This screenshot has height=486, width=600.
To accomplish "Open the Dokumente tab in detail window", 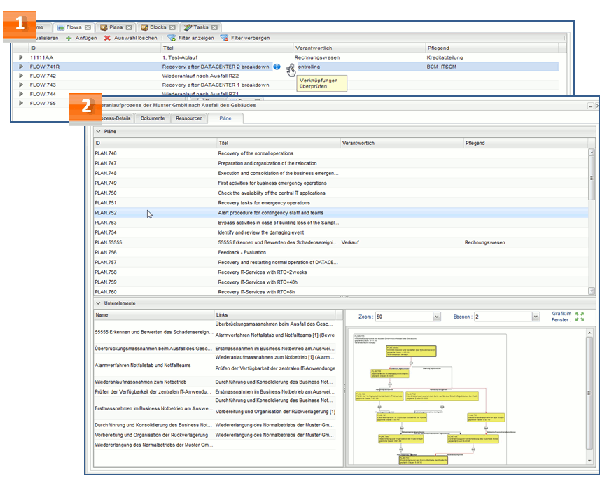I will [153, 118].
